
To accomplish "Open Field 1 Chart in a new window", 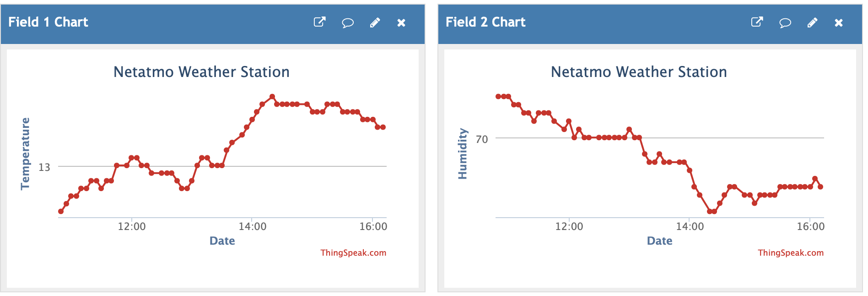I will click(x=319, y=22).
